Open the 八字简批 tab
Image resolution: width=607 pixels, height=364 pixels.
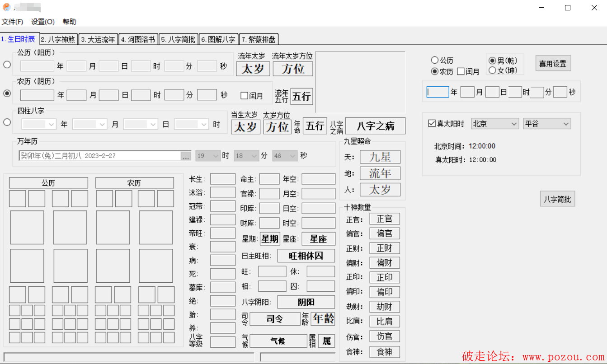pos(179,39)
